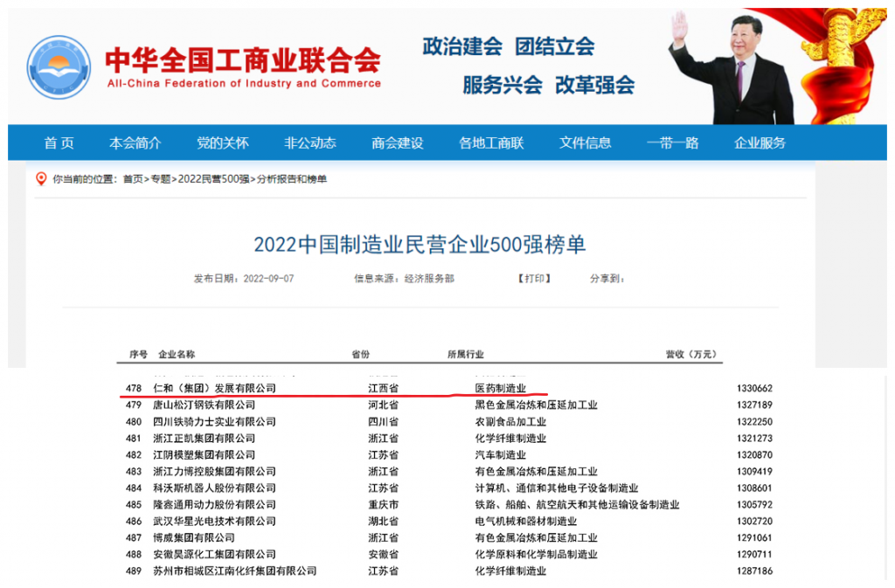Open the 非公动态 section
This screenshot has width=895, height=588.
pyautogui.click(x=311, y=142)
